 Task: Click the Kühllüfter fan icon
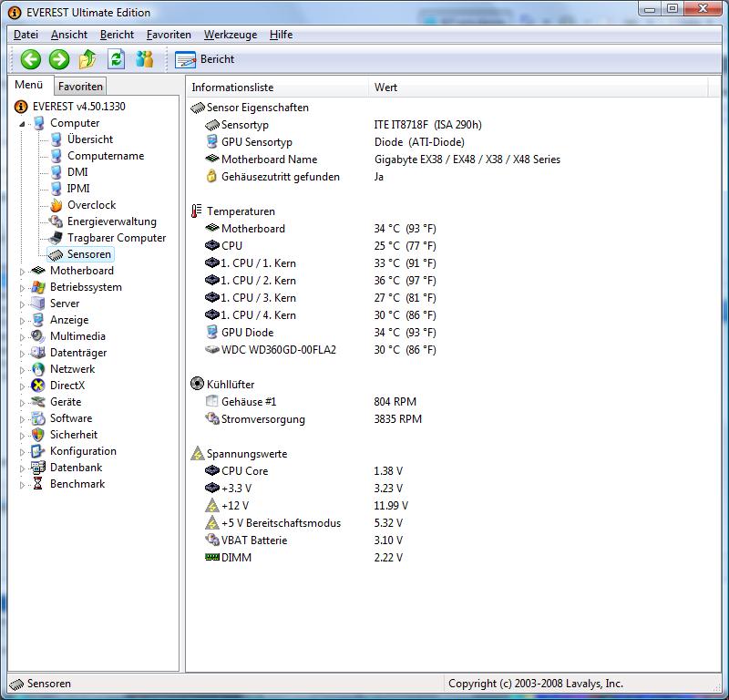[197, 384]
